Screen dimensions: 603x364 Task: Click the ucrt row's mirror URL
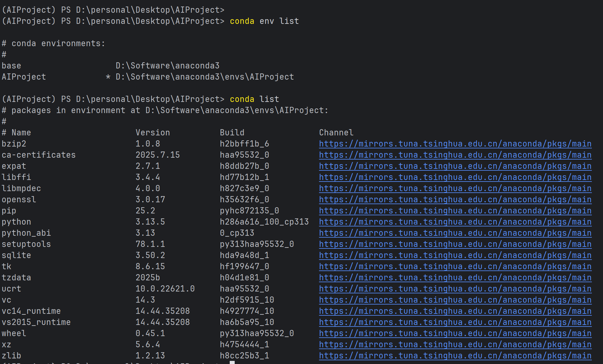[455, 289]
